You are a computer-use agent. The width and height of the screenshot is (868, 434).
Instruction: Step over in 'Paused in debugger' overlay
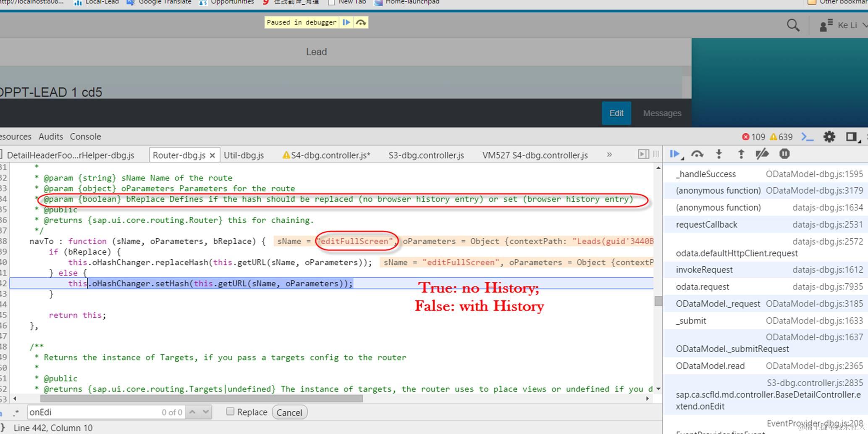(361, 22)
